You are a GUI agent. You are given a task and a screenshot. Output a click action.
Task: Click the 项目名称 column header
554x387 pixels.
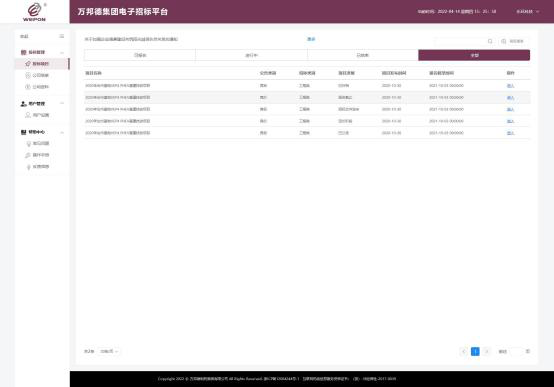point(93,73)
